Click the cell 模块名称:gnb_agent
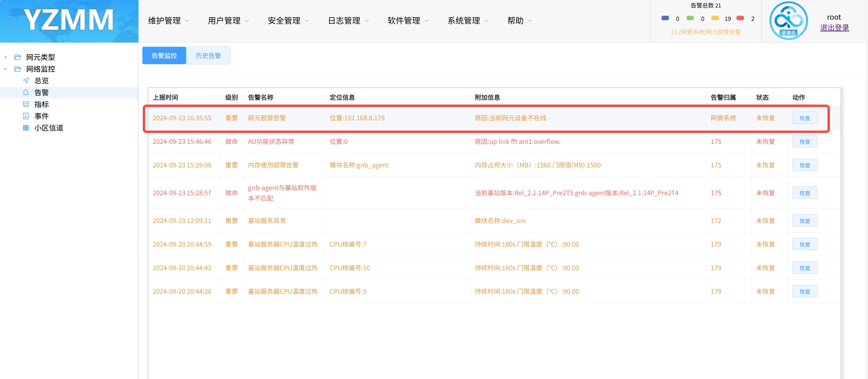868x379 pixels. tap(359, 165)
